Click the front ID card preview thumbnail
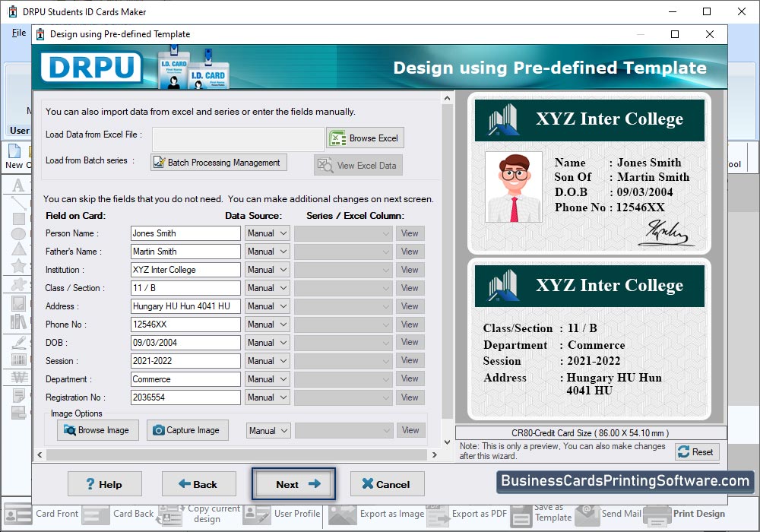 pos(589,173)
